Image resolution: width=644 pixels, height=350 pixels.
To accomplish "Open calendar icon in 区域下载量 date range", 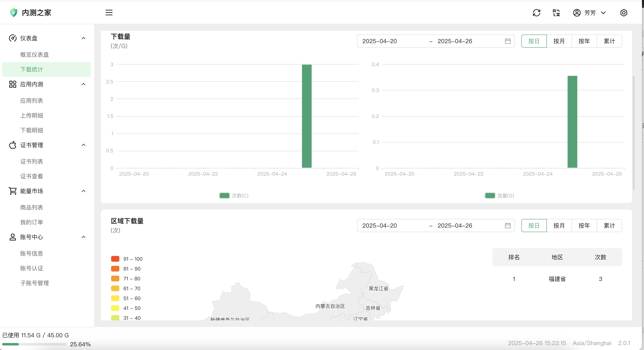I will [x=508, y=226].
